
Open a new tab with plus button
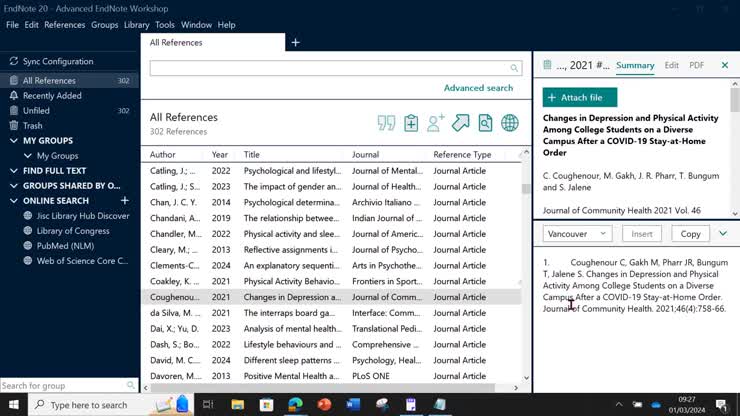coord(295,43)
